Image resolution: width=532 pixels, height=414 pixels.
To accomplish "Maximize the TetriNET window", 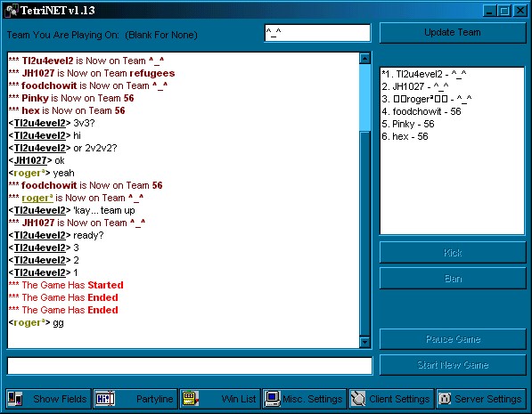I will click(x=504, y=11).
